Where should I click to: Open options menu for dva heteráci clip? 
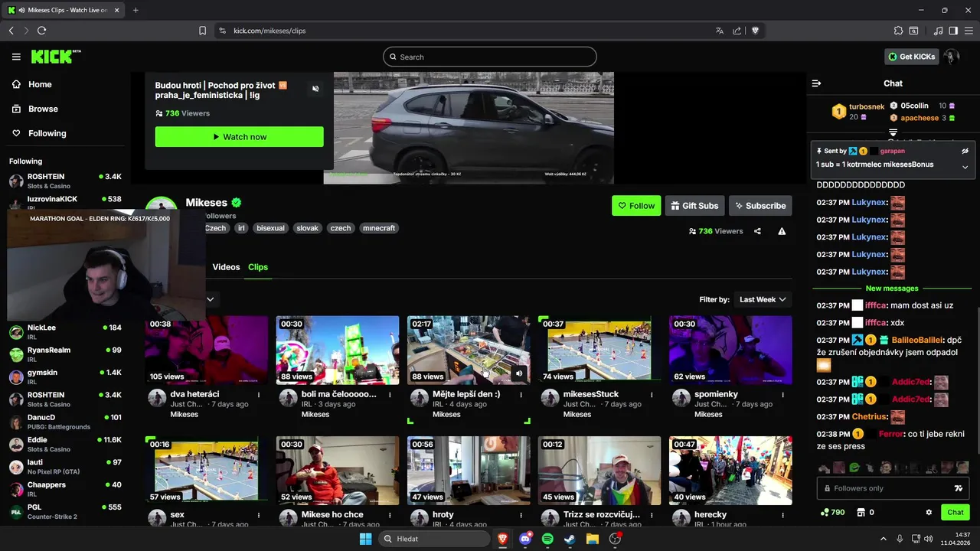tap(259, 395)
